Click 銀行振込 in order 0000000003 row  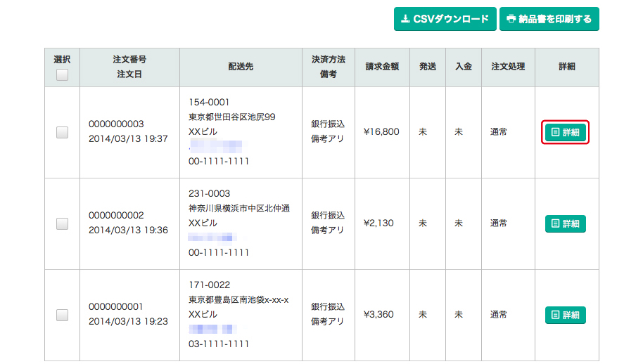point(328,124)
